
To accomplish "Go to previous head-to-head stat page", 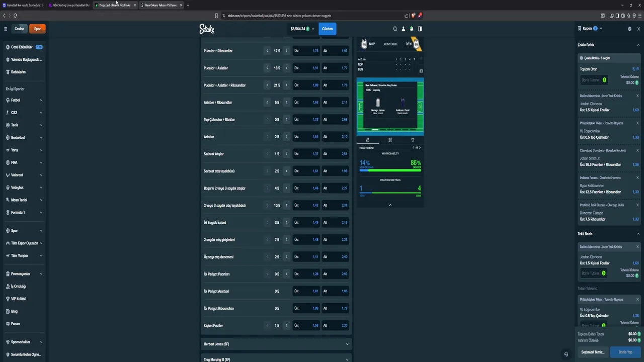I will [x=414, y=148].
